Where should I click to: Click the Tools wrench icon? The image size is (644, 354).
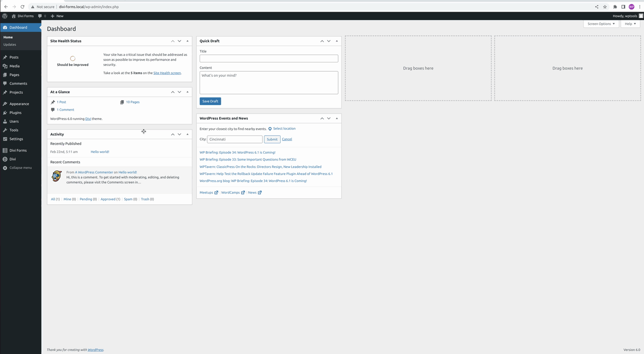point(5,130)
